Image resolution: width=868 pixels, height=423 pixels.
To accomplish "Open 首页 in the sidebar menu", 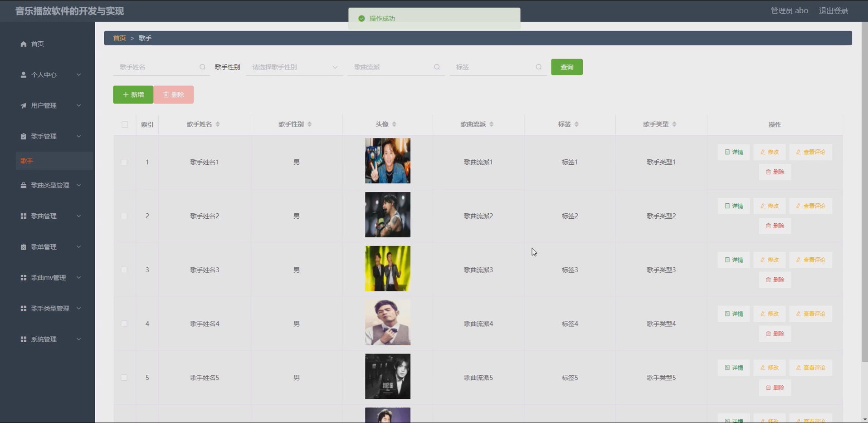I will pos(47,44).
